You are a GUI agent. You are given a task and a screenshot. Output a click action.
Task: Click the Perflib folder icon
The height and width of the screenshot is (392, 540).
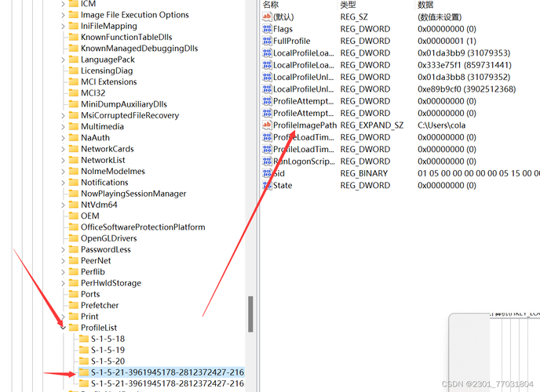click(x=73, y=271)
